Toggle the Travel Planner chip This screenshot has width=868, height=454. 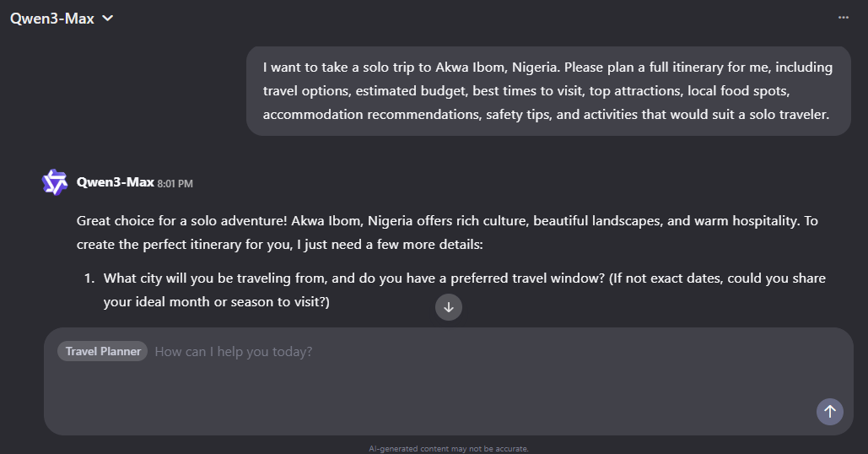(103, 351)
